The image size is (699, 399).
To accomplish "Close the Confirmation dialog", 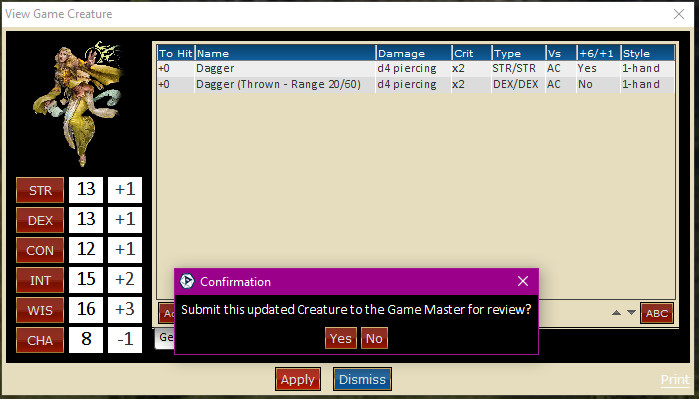I will [x=523, y=281].
